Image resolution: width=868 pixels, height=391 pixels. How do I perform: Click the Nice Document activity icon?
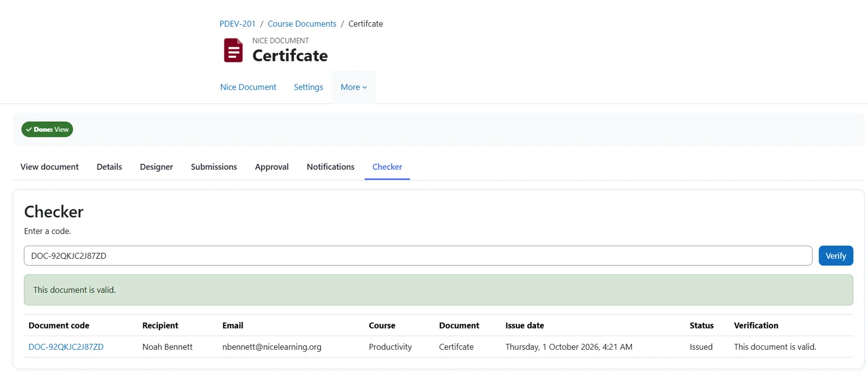233,50
